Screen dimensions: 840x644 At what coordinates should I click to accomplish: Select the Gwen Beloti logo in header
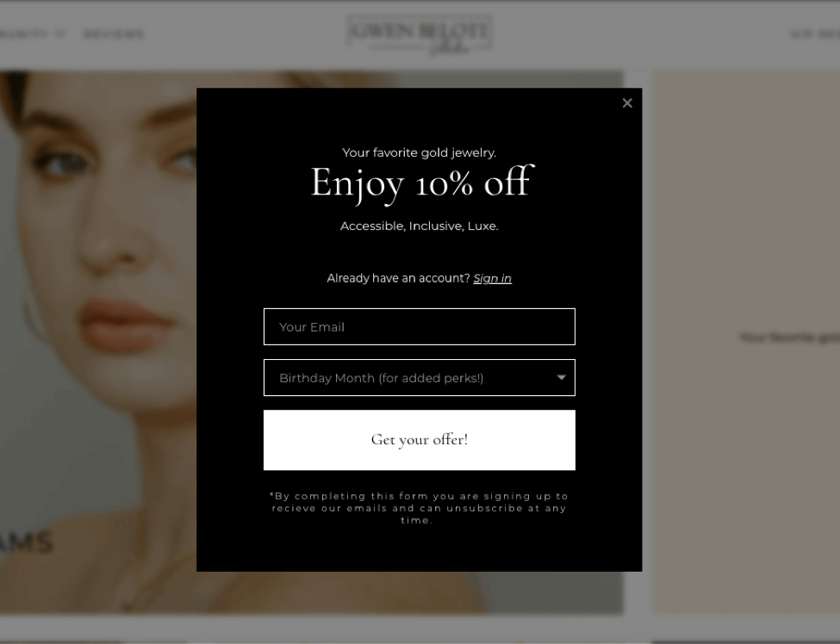click(x=420, y=34)
